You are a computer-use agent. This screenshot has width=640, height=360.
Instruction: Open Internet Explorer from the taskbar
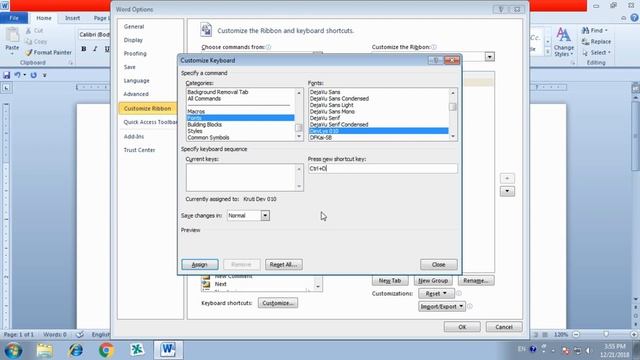point(76,350)
